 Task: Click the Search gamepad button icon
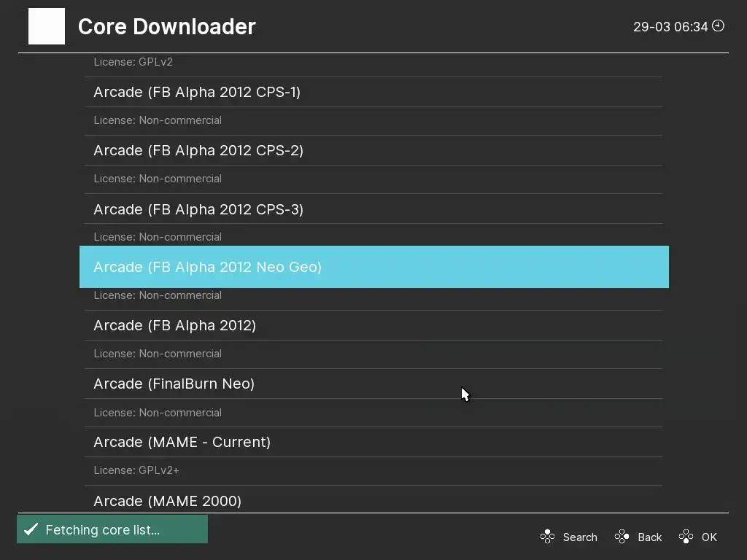[x=547, y=537]
